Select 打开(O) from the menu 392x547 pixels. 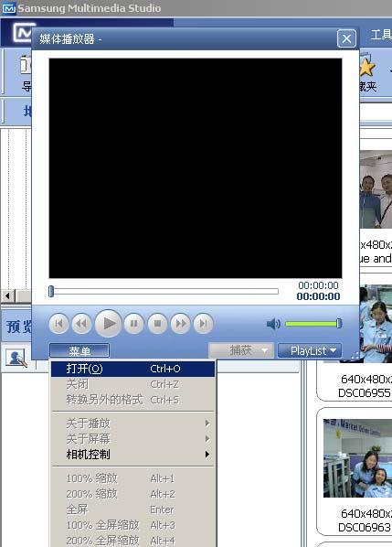132,369
